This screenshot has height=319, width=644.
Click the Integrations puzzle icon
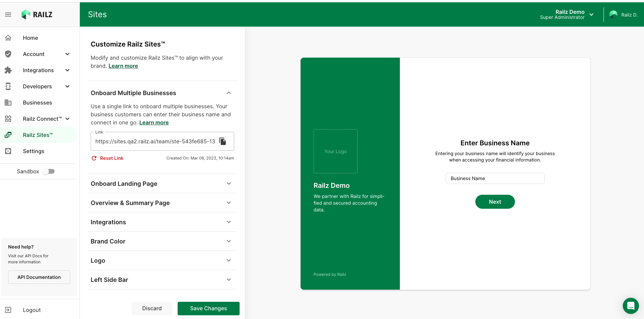[8, 70]
